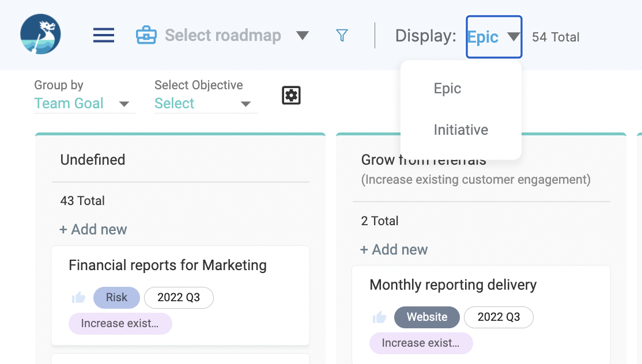Image resolution: width=642 pixels, height=364 pixels.
Task: Click Add new under Grow from referrals
Action: [x=394, y=249]
